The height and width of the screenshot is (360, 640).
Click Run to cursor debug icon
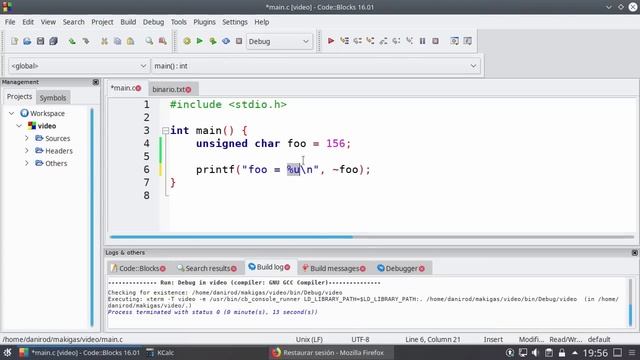pyautogui.click(x=344, y=41)
